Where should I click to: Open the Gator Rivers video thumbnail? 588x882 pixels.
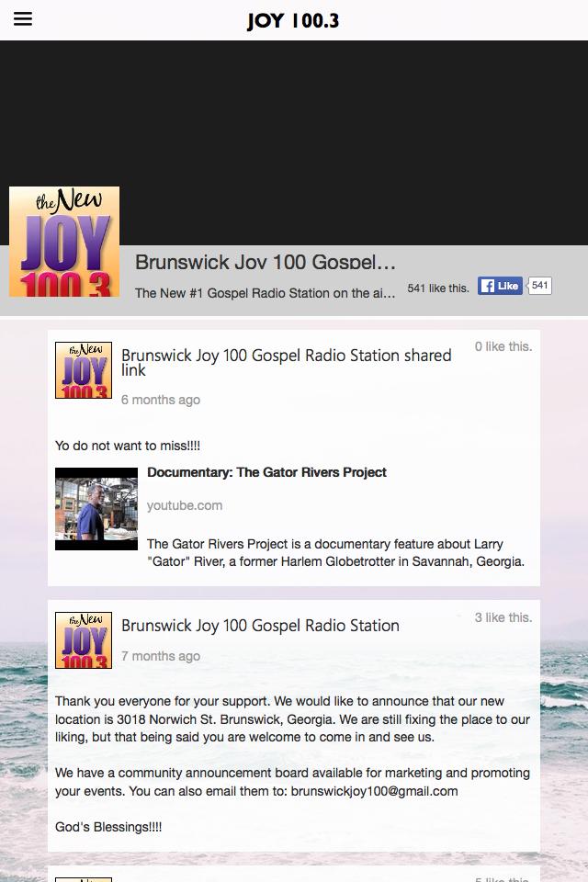click(x=96, y=509)
